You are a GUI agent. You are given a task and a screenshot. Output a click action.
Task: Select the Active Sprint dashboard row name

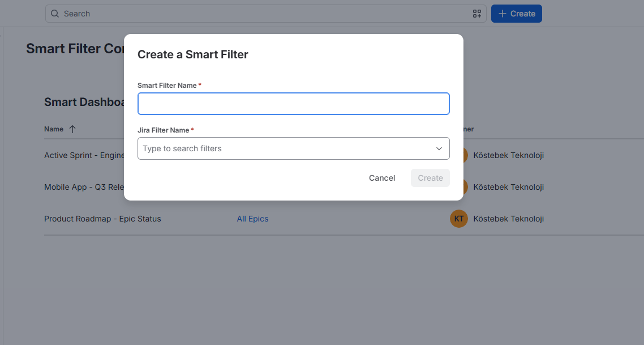coord(84,155)
